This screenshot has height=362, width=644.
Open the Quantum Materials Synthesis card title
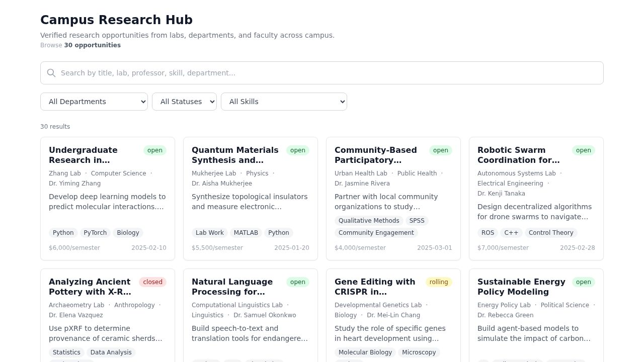pos(235,155)
